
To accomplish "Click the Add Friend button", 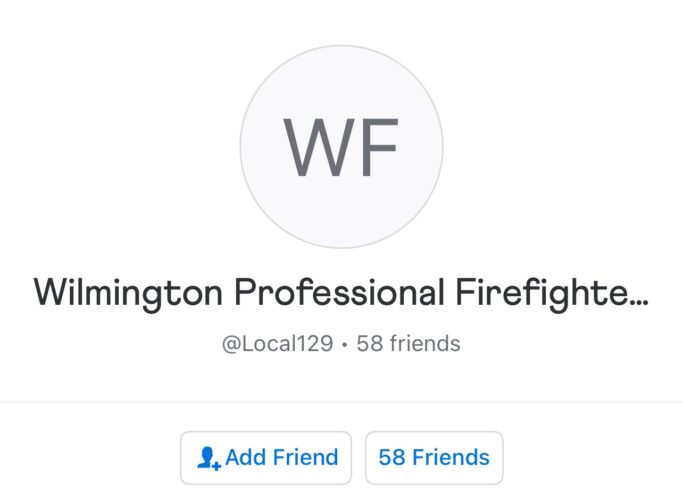I will (266, 458).
